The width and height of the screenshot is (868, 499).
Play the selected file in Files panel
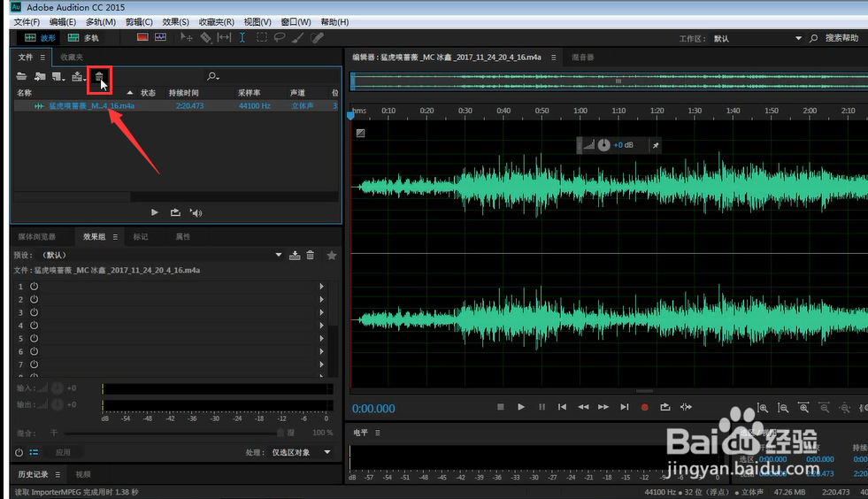[155, 212]
